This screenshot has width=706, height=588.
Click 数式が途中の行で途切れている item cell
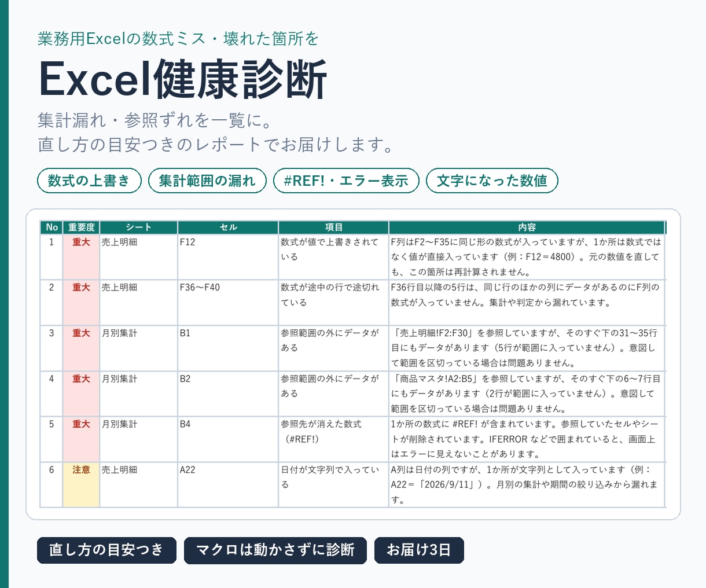click(x=333, y=303)
